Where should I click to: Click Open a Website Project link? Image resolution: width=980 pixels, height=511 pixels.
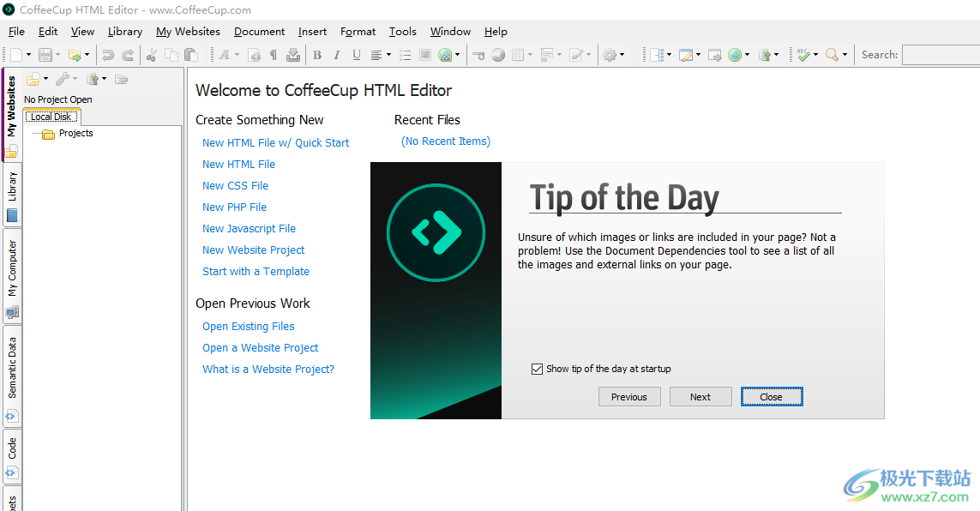pyautogui.click(x=260, y=348)
